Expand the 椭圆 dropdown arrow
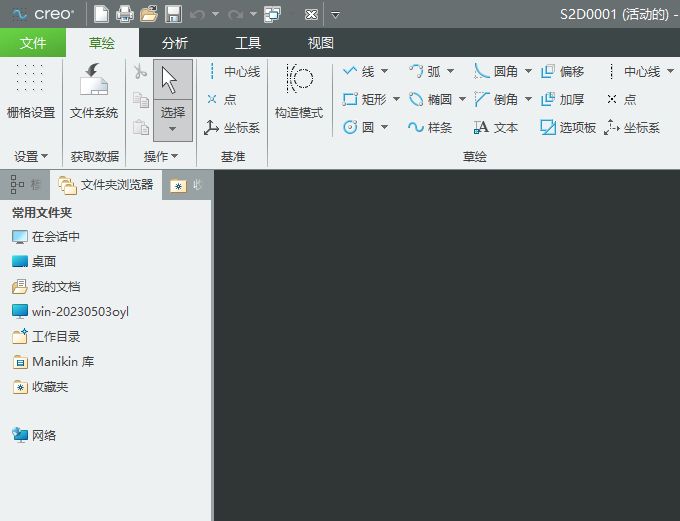Viewport: 680px width, 521px height. click(463, 99)
